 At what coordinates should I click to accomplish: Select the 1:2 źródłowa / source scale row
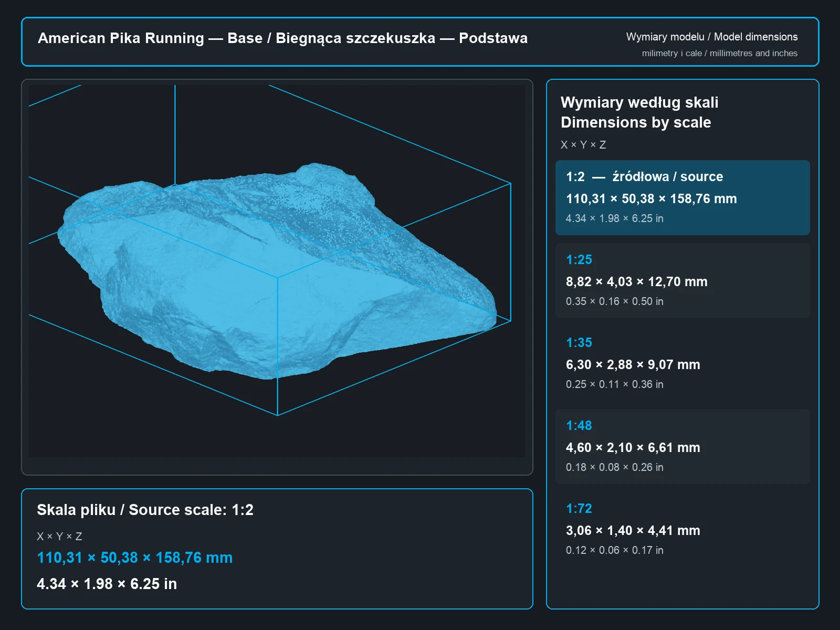(682, 197)
